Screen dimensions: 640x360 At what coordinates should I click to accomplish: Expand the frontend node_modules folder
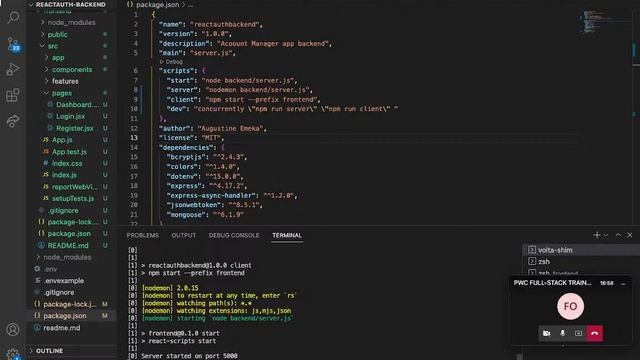tap(72, 22)
